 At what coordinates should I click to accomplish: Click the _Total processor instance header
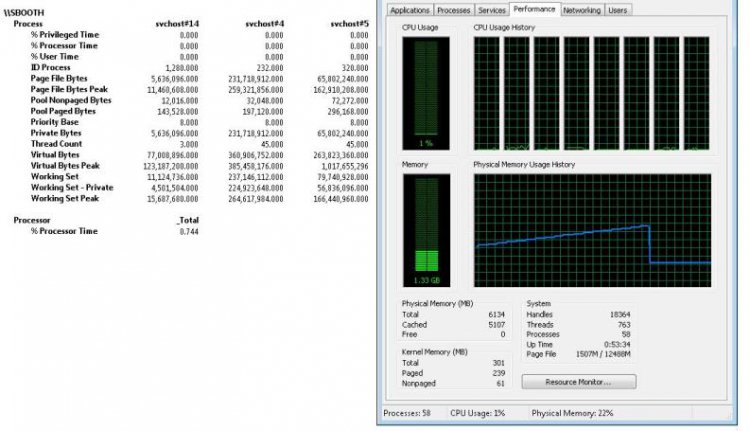coord(188,220)
